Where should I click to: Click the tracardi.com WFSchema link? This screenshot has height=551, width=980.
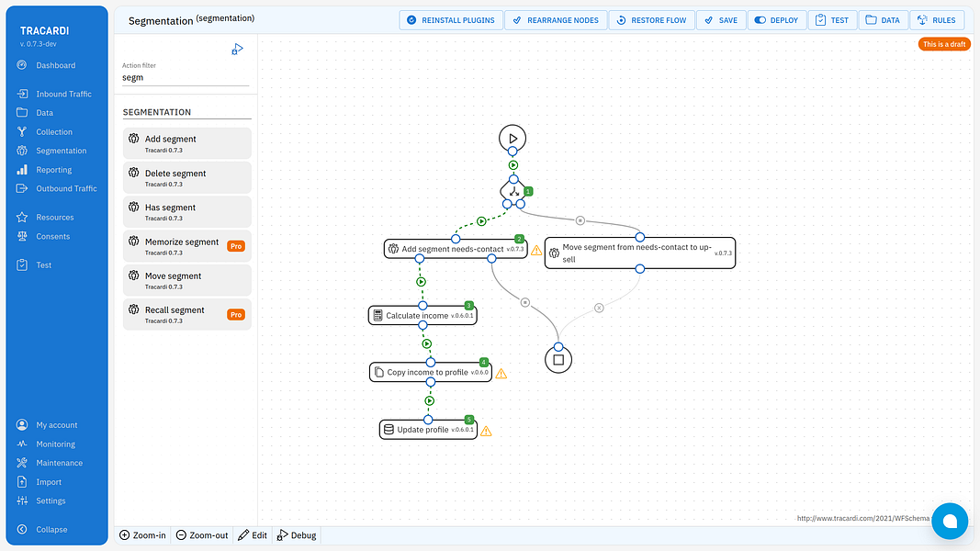863,519
